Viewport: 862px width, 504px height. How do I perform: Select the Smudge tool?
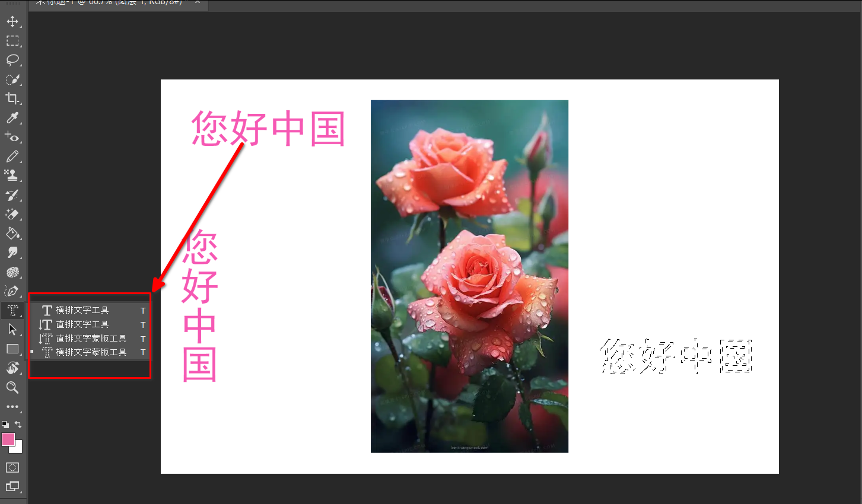pyautogui.click(x=12, y=253)
